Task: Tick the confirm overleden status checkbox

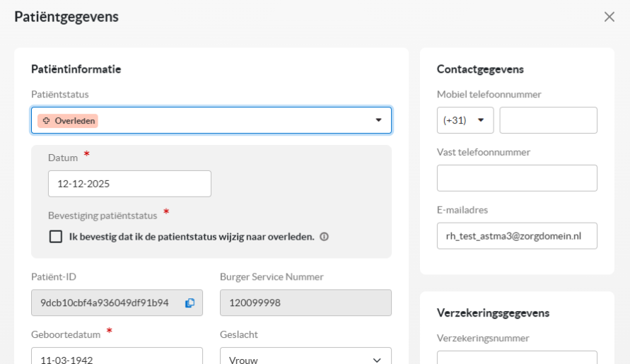Action: point(56,237)
